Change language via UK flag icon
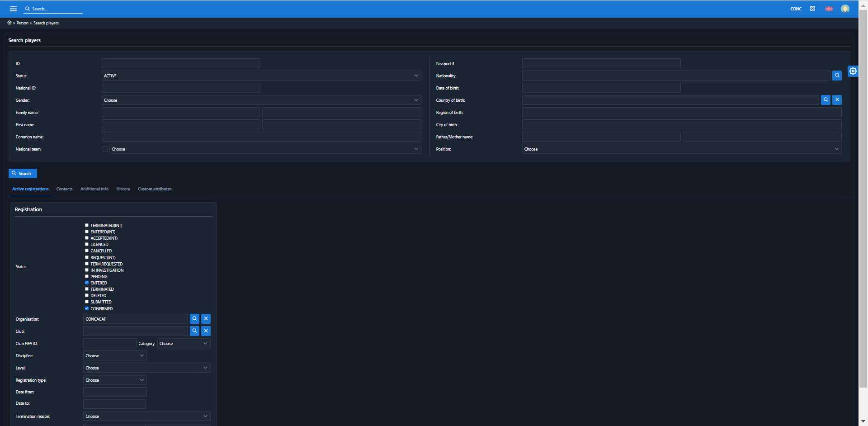This screenshot has width=868, height=426. [x=829, y=9]
